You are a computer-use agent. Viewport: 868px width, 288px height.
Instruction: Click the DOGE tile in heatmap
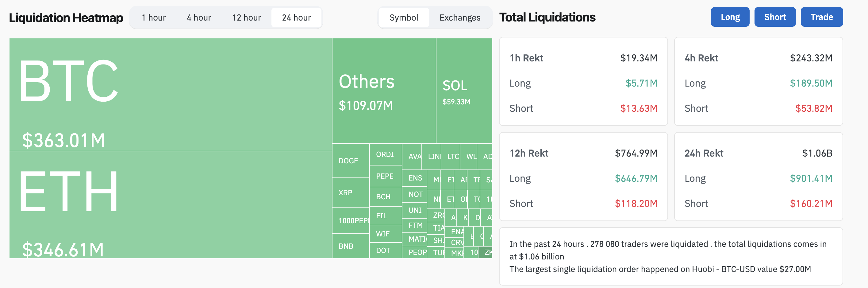(351, 161)
